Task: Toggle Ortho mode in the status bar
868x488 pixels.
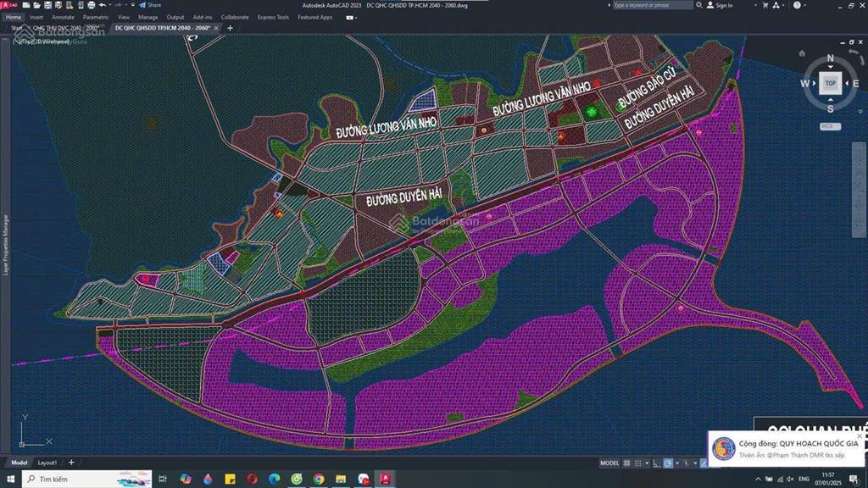Action: pyautogui.click(x=657, y=463)
